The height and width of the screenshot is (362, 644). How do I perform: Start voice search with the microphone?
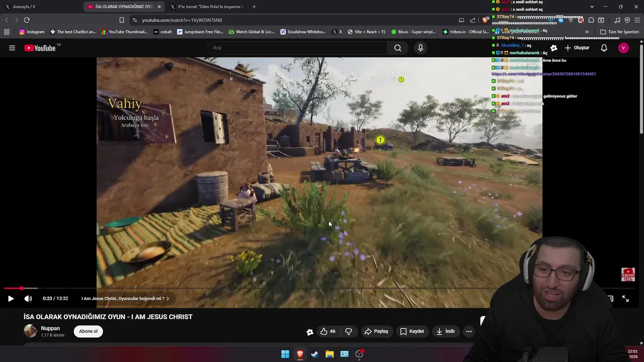tap(421, 48)
